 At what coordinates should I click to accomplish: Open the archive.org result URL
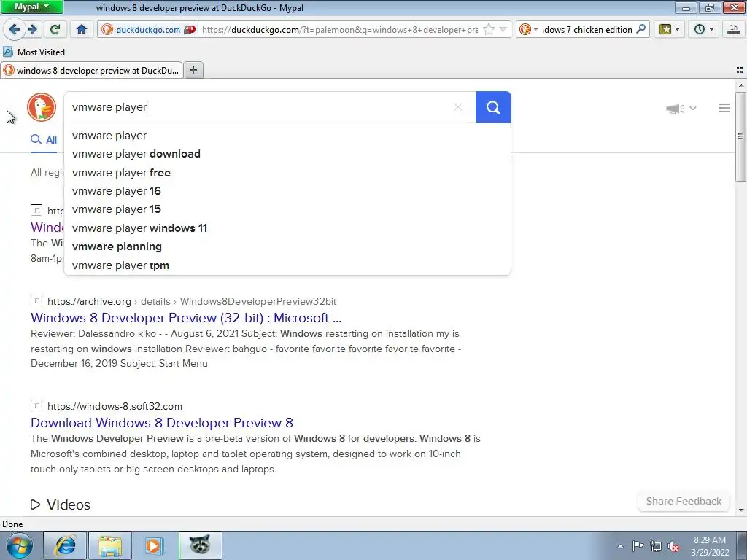coord(192,301)
